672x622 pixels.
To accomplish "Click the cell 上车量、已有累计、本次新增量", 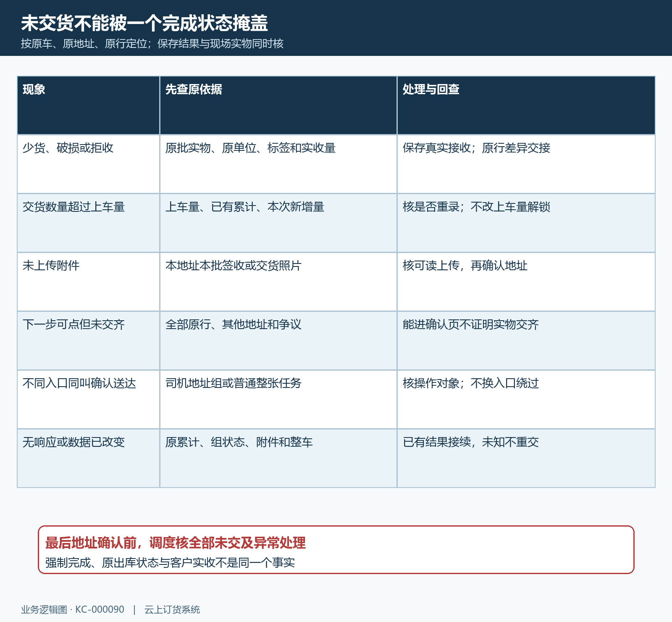I will (x=278, y=223).
